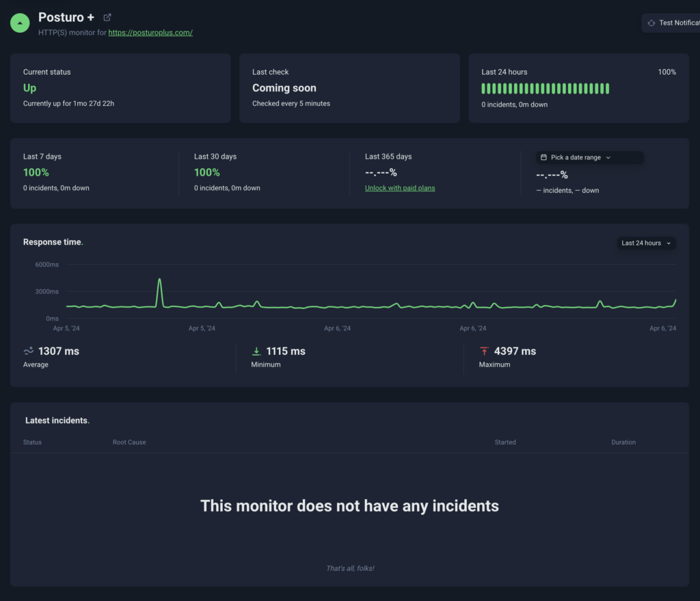Open the posturoplus.com monitor URL

[150, 32]
